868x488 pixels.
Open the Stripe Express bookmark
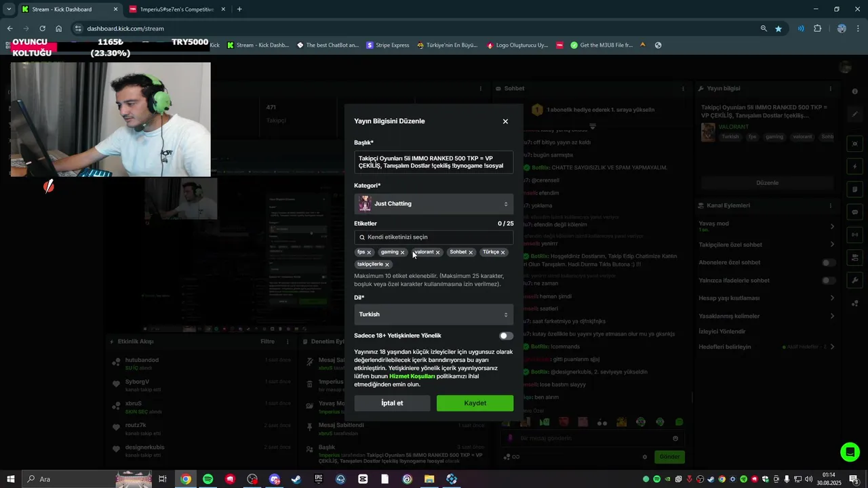point(388,45)
